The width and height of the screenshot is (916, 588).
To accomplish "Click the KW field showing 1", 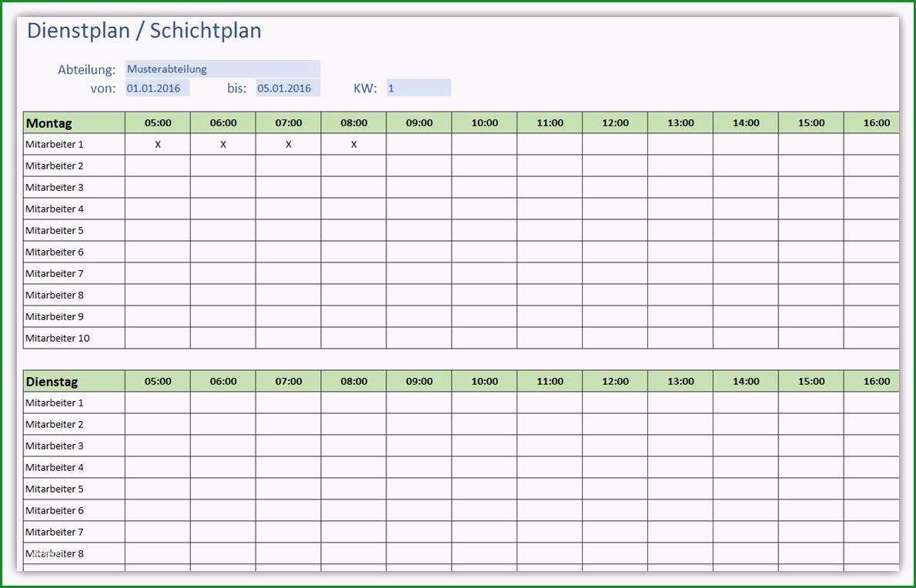I will click(418, 89).
